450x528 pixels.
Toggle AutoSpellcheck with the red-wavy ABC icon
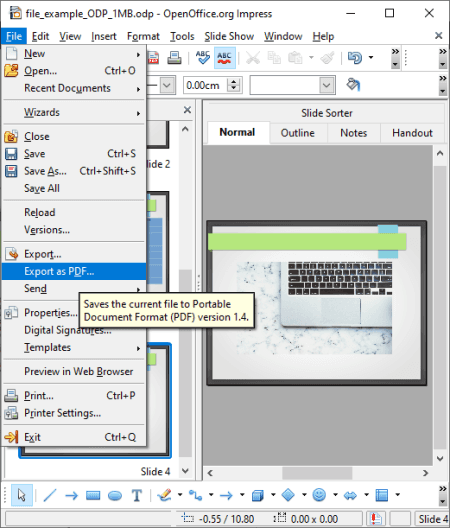224,58
